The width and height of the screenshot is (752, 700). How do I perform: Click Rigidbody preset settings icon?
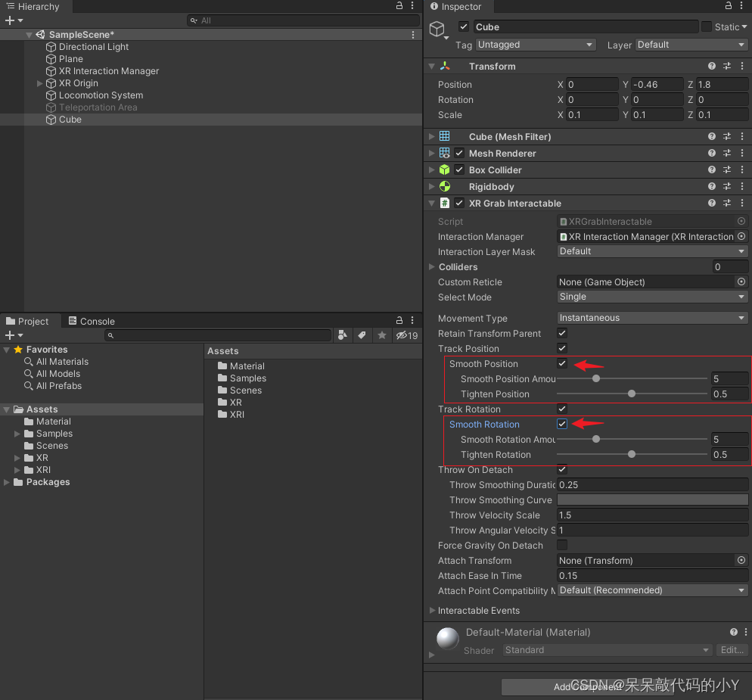[726, 187]
